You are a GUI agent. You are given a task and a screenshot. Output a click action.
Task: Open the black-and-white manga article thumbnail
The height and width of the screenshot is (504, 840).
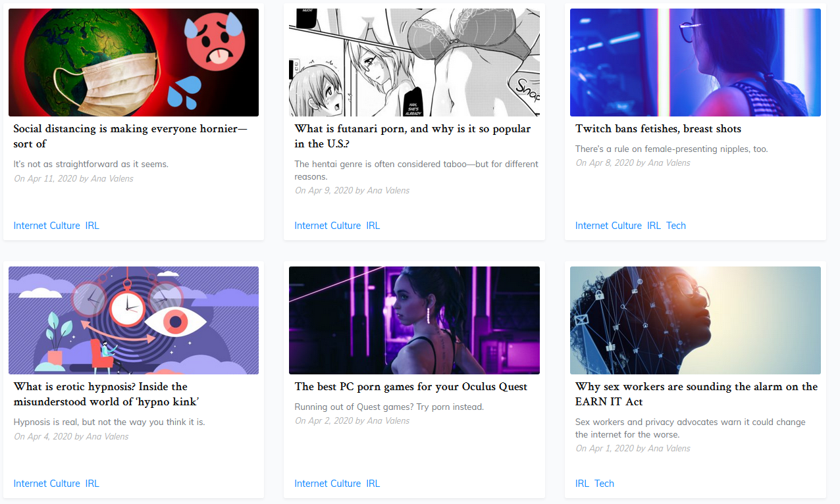[x=414, y=63]
